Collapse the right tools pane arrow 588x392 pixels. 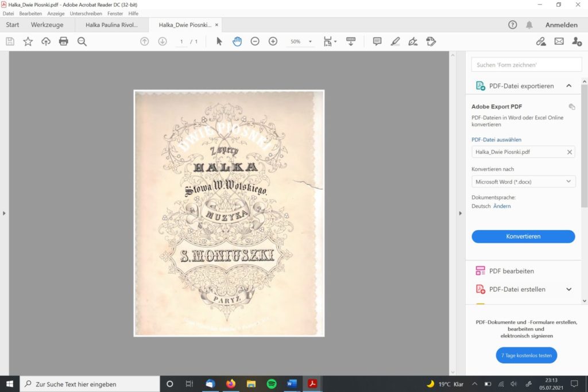coord(461,214)
